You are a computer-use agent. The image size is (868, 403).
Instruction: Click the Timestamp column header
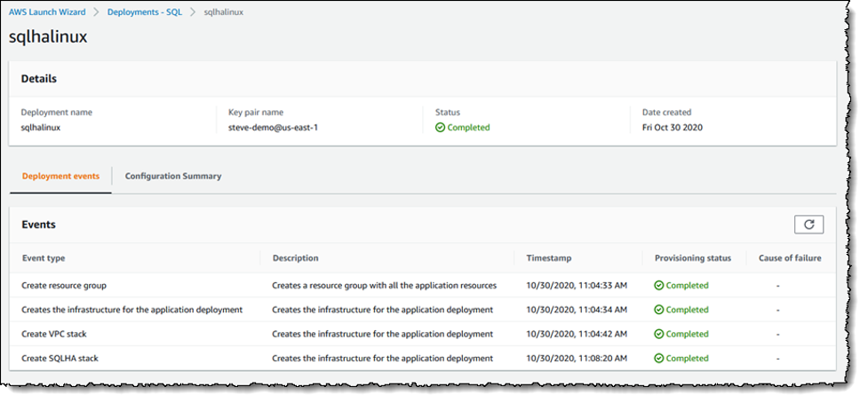(548, 258)
